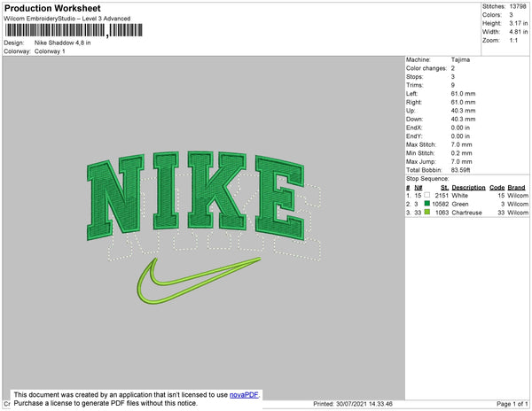The height and width of the screenshot is (411, 532).
Task: Click the 'Green' description in row 2
Action: pos(460,204)
